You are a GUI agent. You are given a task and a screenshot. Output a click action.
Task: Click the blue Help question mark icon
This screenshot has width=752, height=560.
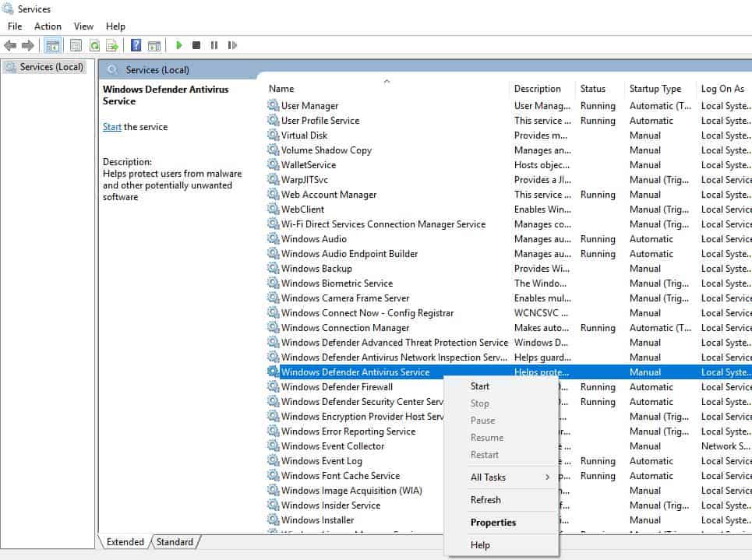pyautogui.click(x=136, y=45)
